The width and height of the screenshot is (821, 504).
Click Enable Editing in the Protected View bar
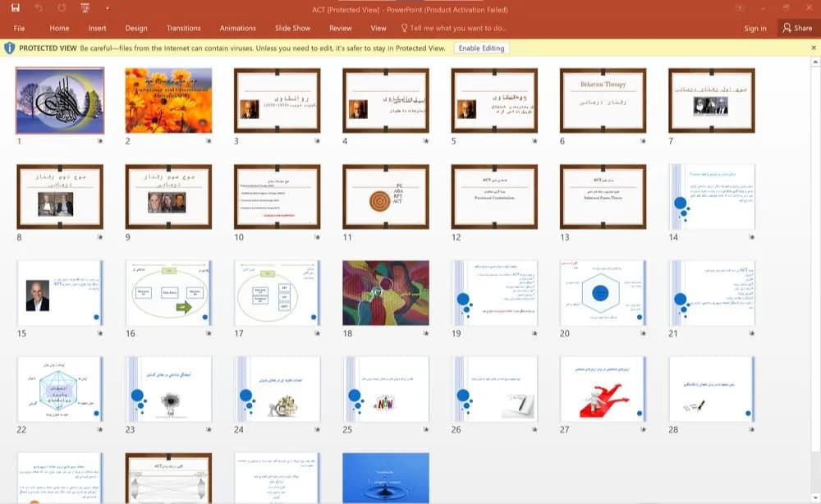(481, 48)
